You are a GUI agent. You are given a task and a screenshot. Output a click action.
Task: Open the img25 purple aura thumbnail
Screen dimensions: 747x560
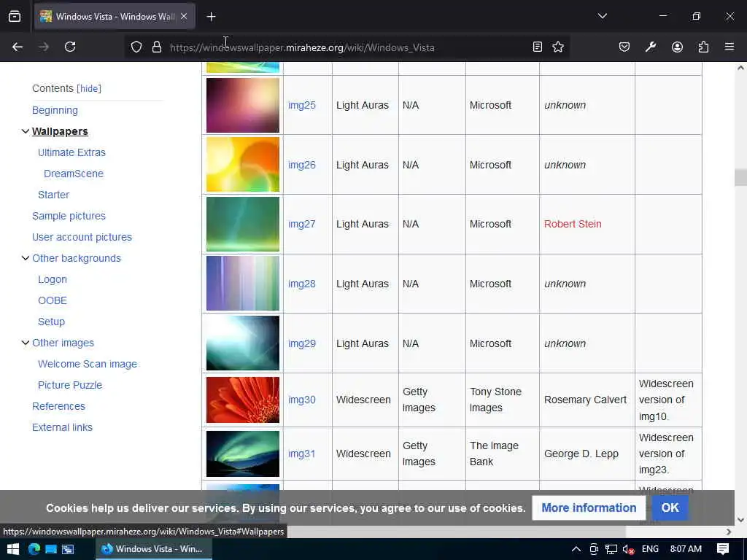pos(243,105)
